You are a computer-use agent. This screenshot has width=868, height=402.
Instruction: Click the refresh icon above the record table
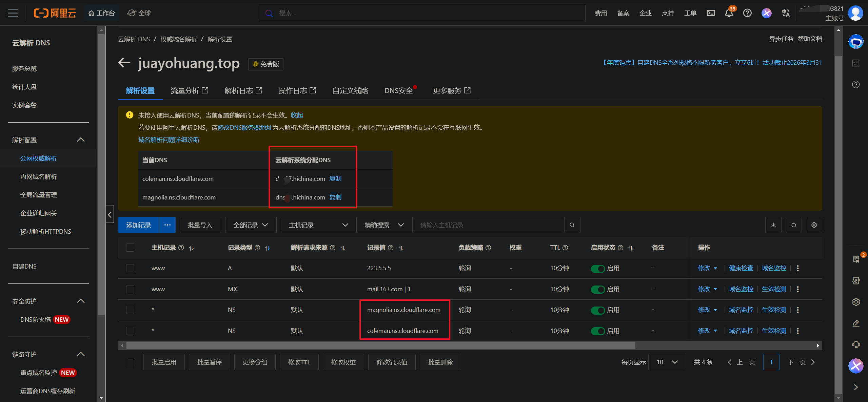[x=793, y=225]
